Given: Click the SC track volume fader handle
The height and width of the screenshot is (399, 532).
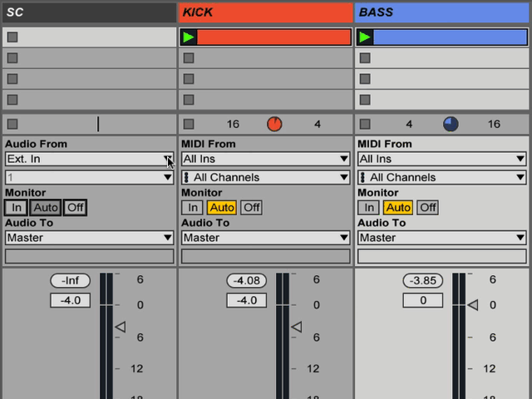Looking at the screenshot, I should click(x=121, y=327).
